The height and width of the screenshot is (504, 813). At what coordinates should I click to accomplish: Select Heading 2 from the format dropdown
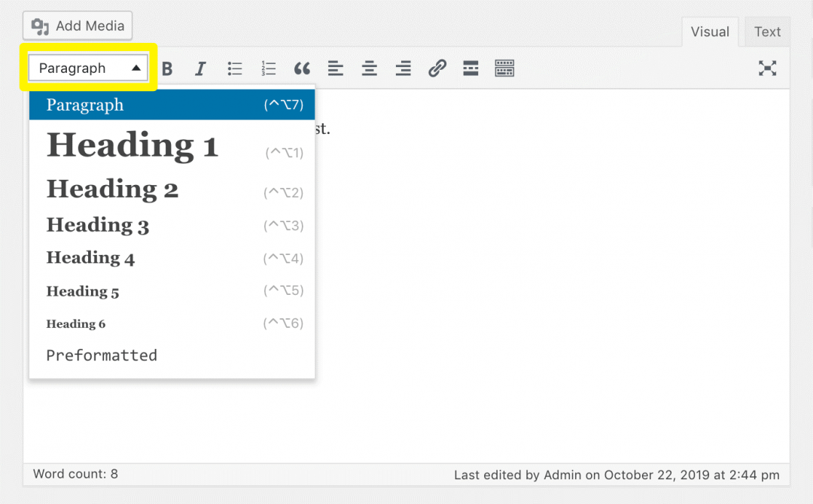(x=112, y=190)
